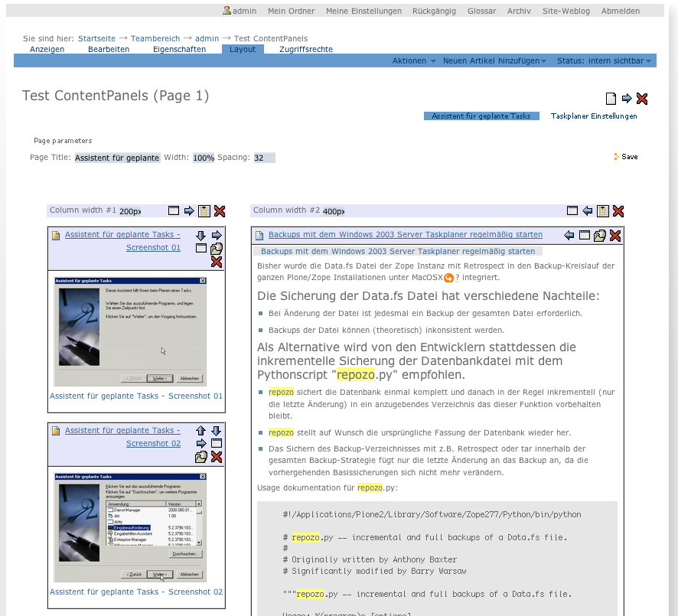Move Screenshot 02 panel up
This screenshot has width=678, height=616.
tap(201, 431)
